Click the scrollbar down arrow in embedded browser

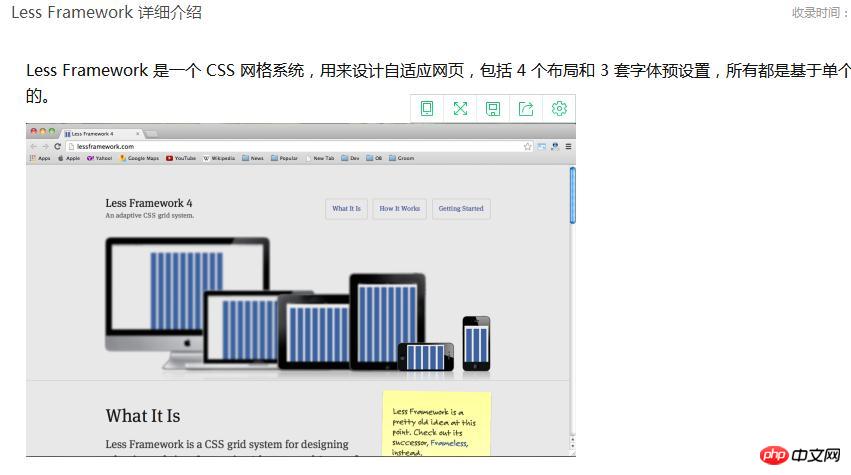coord(573,446)
